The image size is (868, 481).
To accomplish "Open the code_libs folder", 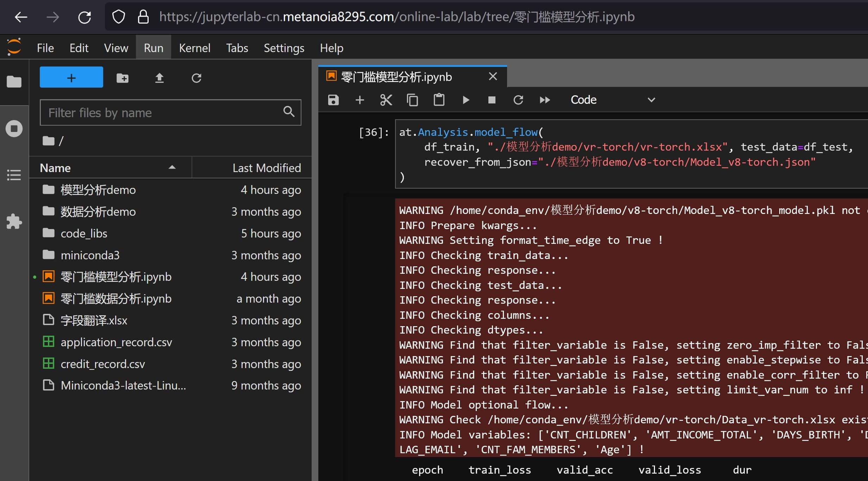I will tap(84, 233).
